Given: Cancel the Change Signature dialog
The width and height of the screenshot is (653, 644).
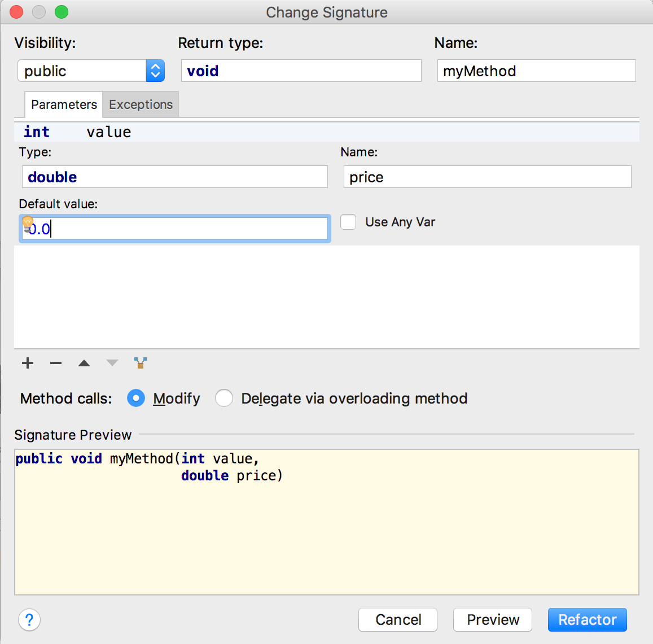Looking at the screenshot, I should pyautogui.click(x=397, y=620).
